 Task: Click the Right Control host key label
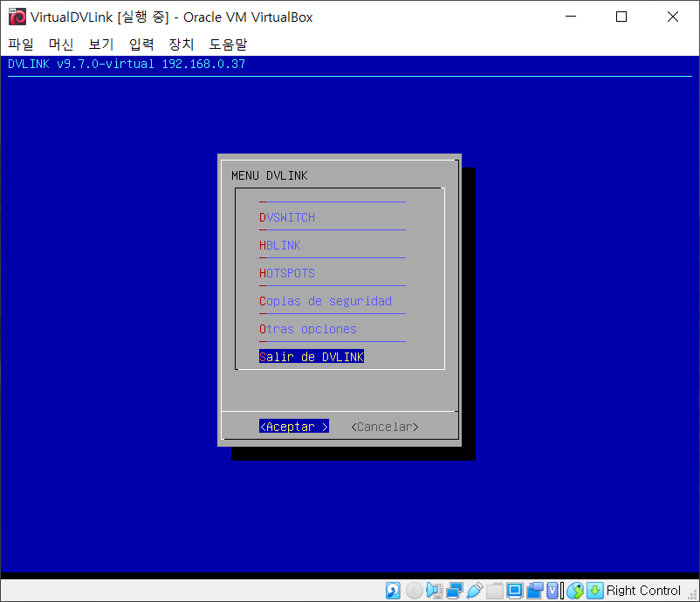coord(643,591)
